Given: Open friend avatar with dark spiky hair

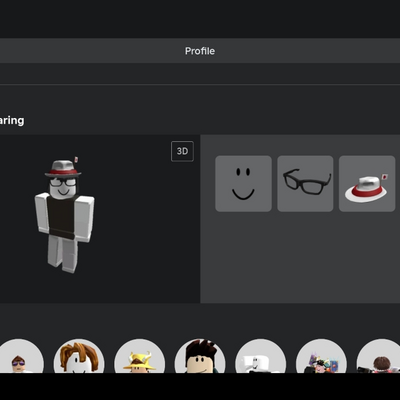Looking at the screenshot, I should click(200, 356).
